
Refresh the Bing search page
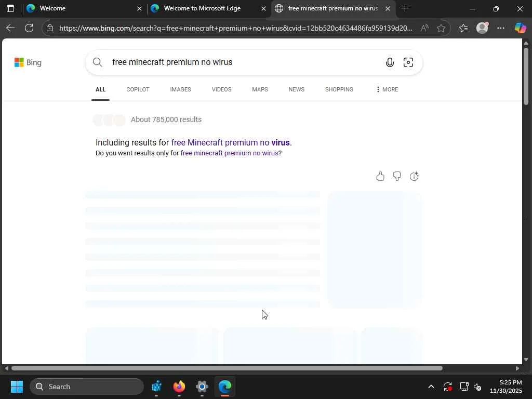coord(29,28)
